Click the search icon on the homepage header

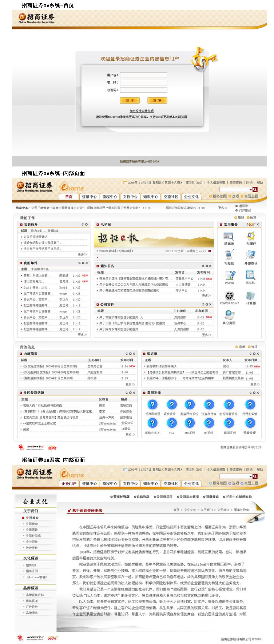point(255,190)
